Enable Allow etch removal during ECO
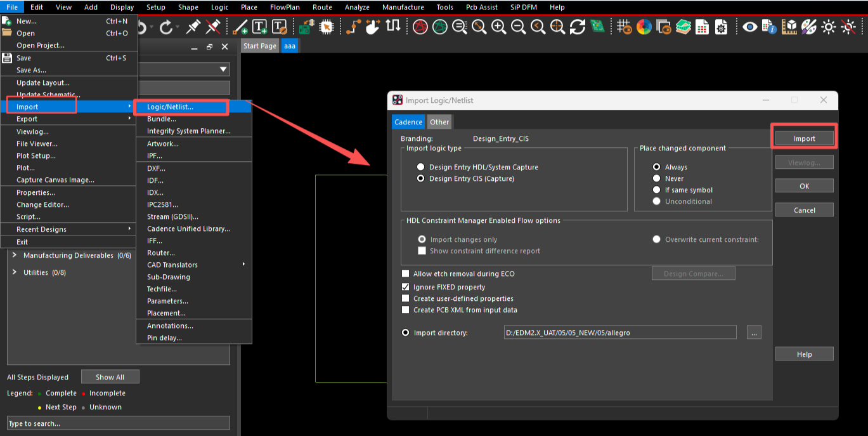 tap(406, 274)
